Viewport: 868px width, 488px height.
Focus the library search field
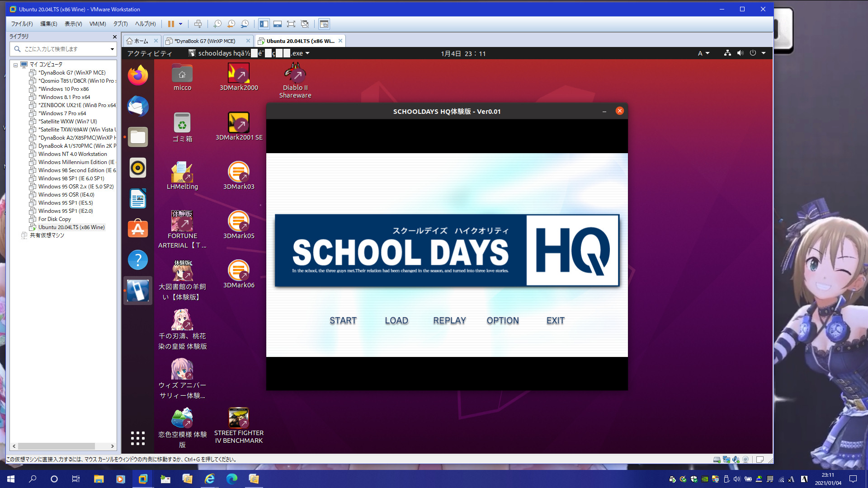(x=63, y=49)
